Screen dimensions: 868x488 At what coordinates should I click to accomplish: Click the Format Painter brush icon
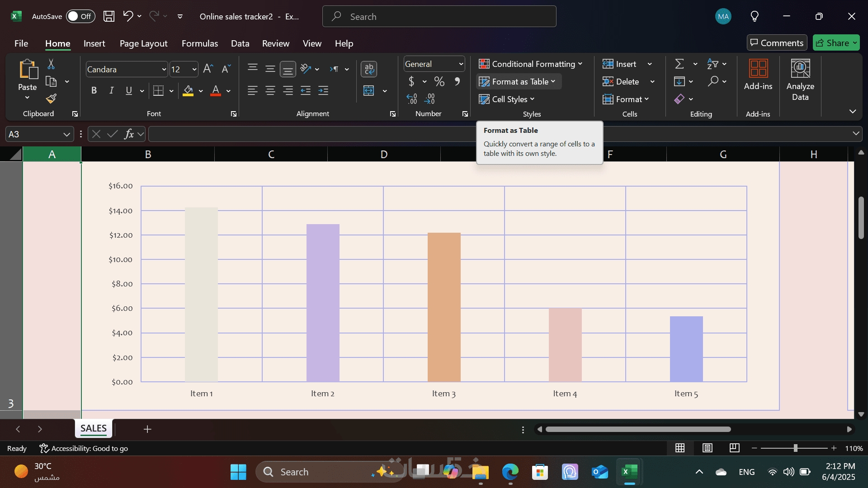tap(51, 99)
